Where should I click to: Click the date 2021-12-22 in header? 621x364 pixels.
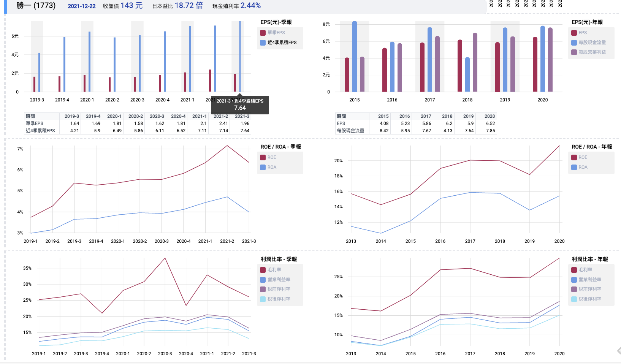82,6
